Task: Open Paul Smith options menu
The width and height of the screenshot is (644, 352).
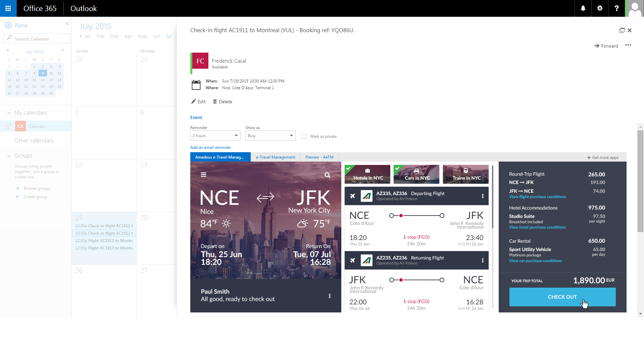Action: point(330,296)
